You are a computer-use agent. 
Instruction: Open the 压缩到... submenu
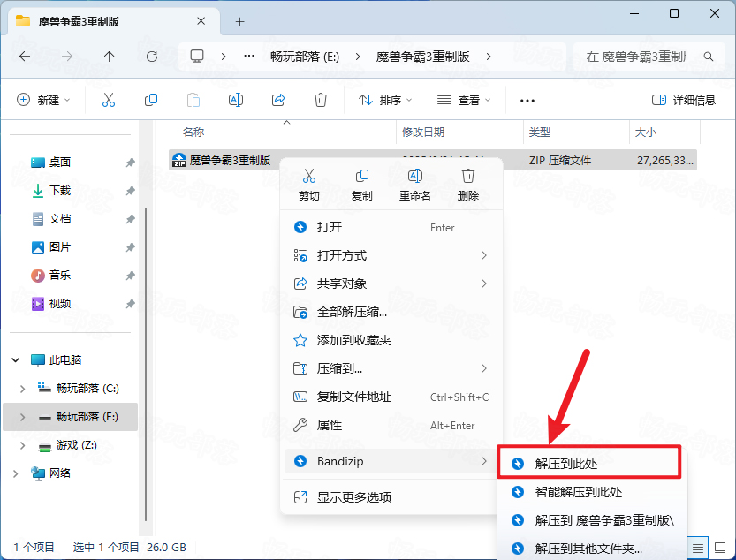(391, 368)
